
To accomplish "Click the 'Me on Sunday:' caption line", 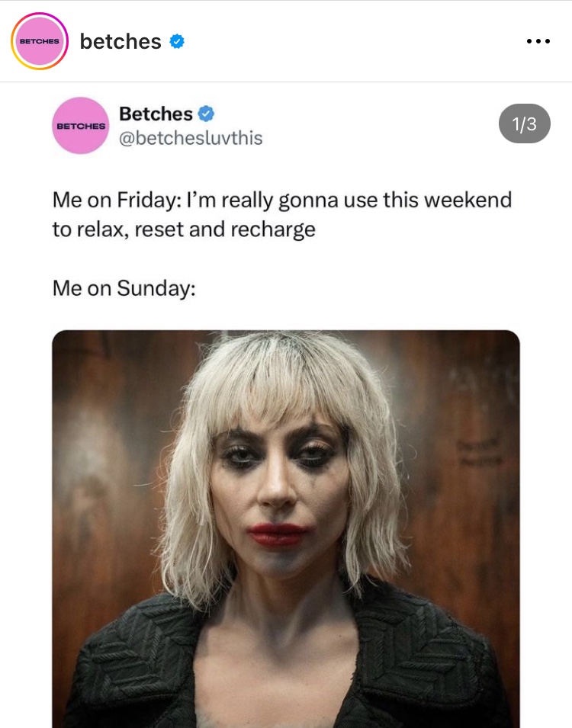I will point(124,288).
